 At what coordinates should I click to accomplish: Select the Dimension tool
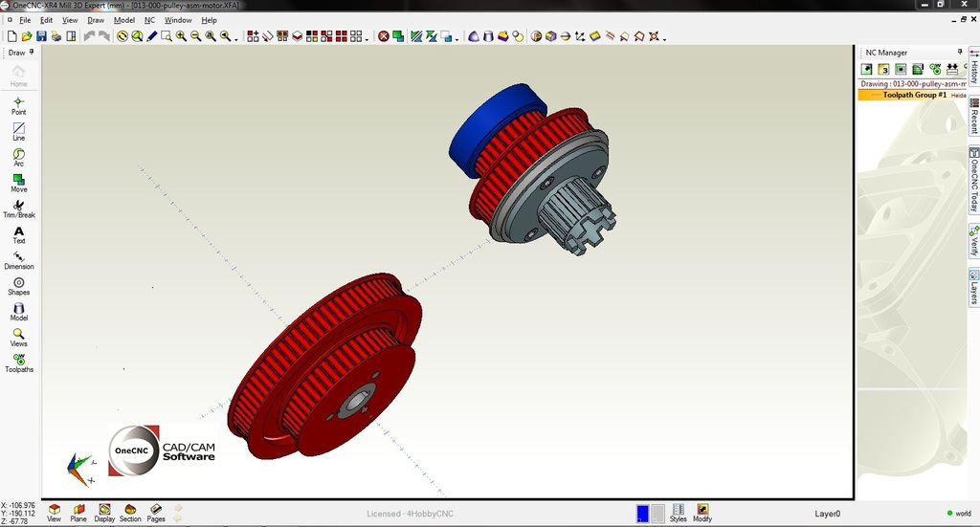click(18, 259)
